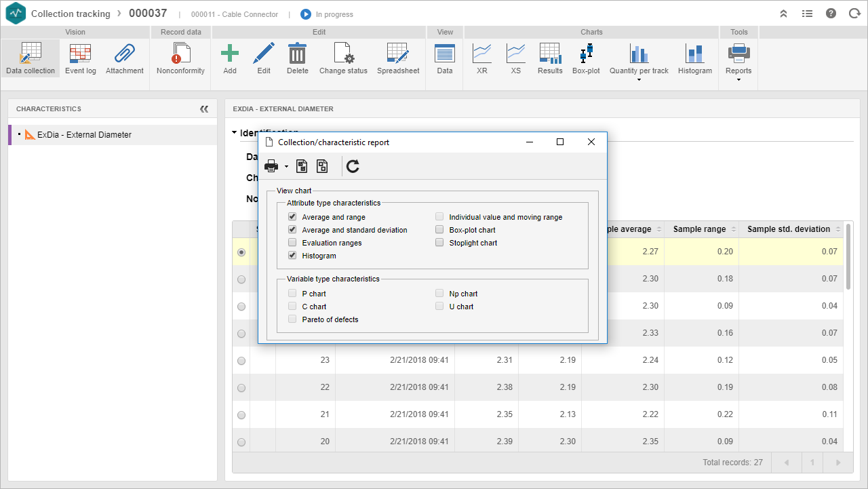868x489 pixels.
Task: Add a new sample record
Action: 230,58
